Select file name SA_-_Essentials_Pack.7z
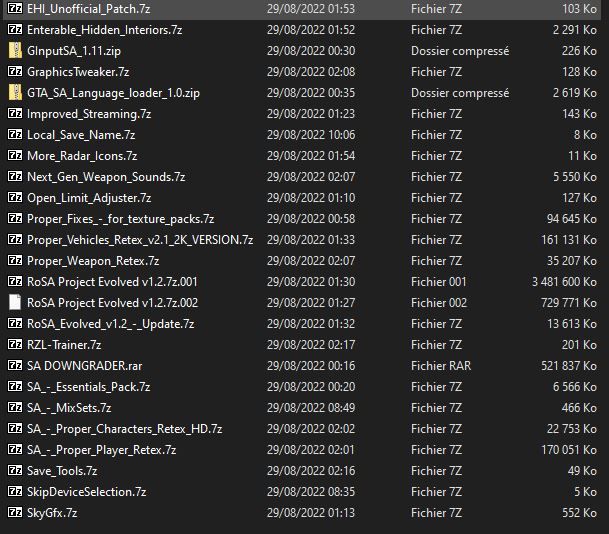This screenshot has height=534, width=609. pyautogui.click(x=89, y=386)
